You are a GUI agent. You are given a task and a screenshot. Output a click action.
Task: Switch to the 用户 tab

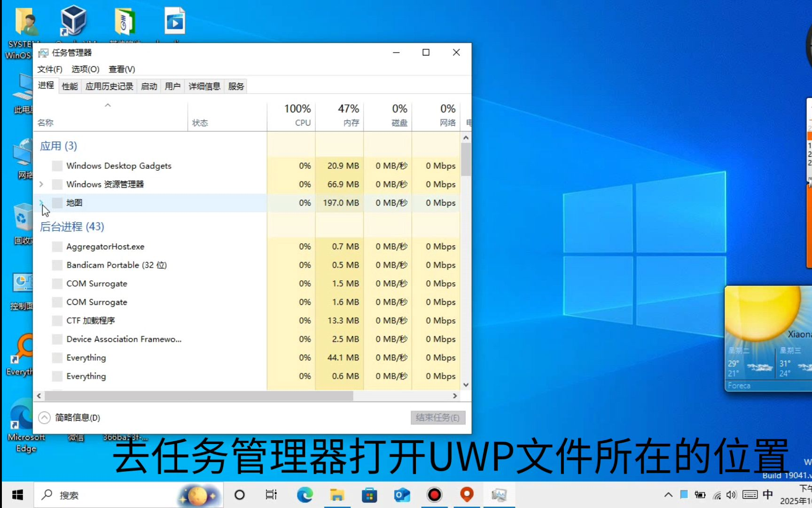[x=172, y=87]
